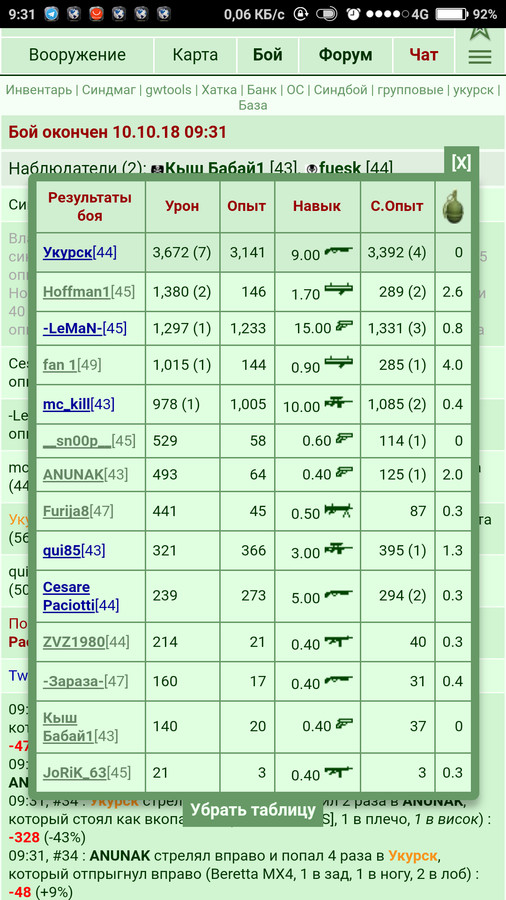Viewport: 506px width, 900px height.
Task: Switch to the Бой tab
Action: [x=268, y=55]
